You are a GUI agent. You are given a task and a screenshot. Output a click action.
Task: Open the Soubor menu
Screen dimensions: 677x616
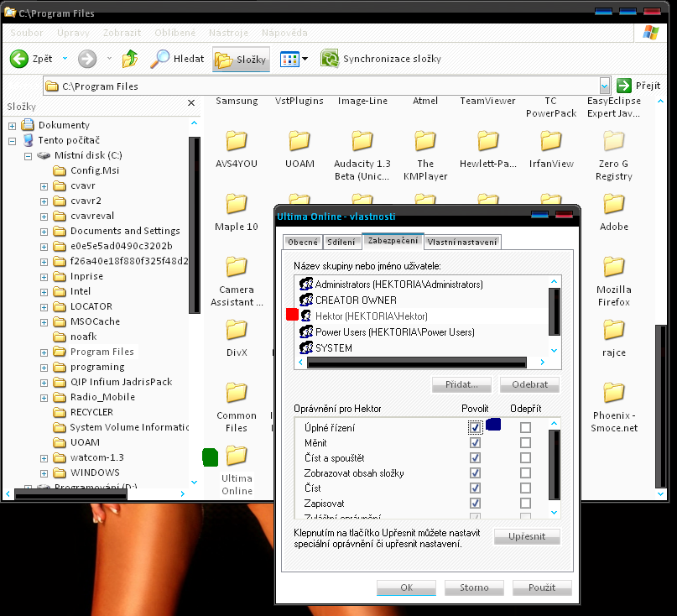click(27, 33)
